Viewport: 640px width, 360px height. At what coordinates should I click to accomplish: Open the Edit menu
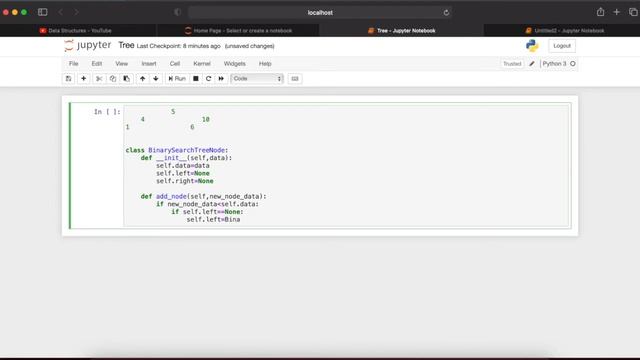pyautogui.click(x=97, y=64)
